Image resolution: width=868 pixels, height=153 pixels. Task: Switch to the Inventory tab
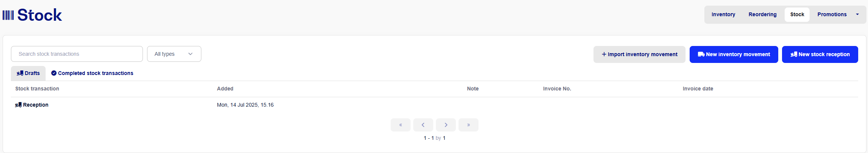pyautogui.click(x=723, y=14)
